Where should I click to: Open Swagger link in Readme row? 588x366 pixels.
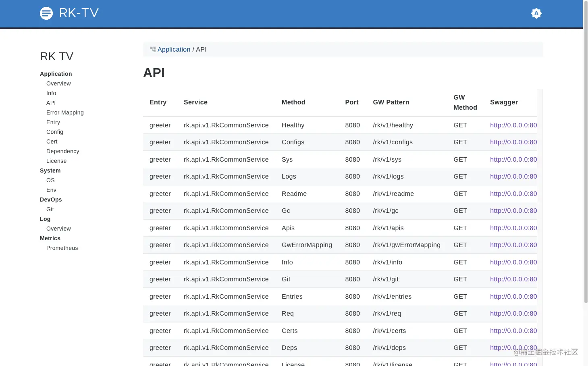[x=513, y=194]
